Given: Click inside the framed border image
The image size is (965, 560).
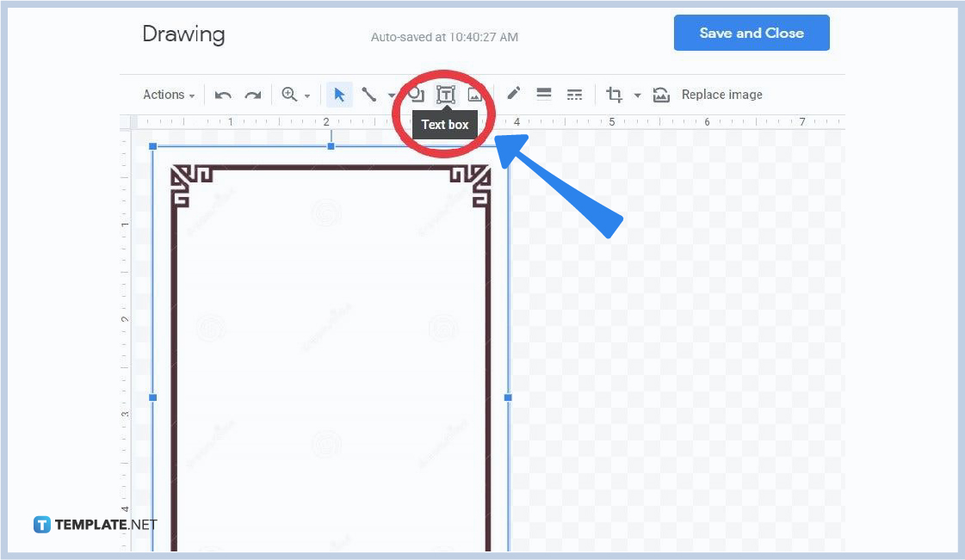Looking at the screenshot, I should [331, 356].
